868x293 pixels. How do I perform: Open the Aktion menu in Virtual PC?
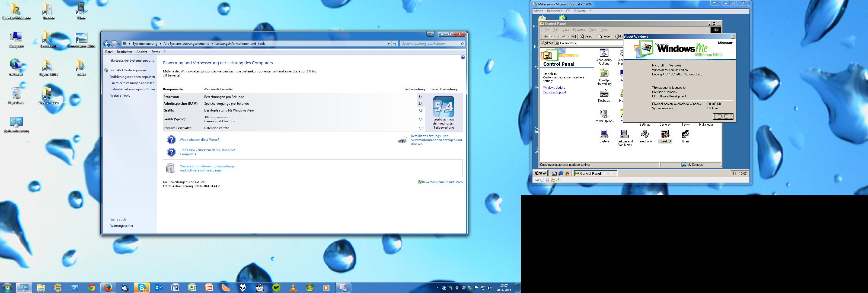(x=538, y=11)
